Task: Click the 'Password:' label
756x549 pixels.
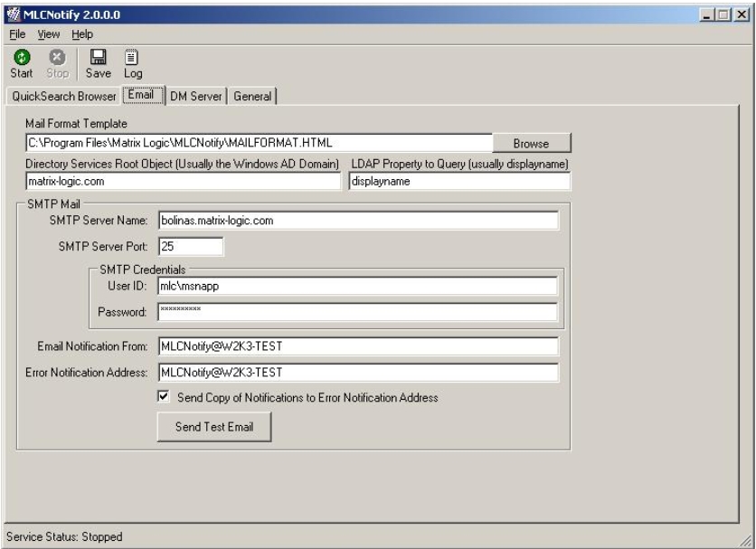Action: (x=122, y=312)
